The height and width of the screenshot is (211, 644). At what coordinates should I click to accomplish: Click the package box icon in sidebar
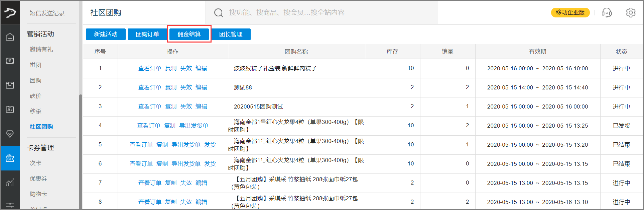[10, 85]
